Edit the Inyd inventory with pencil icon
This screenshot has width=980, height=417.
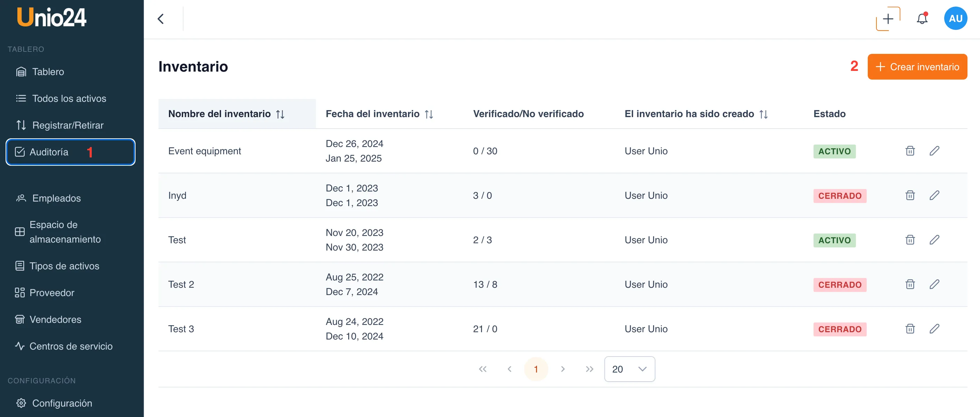934,196
